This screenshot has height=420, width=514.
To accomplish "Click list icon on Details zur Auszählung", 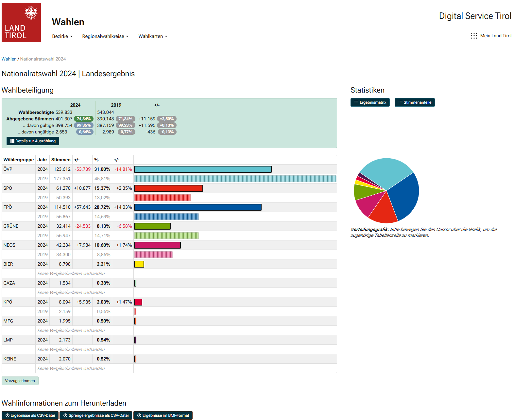I will tap(12, 141).
